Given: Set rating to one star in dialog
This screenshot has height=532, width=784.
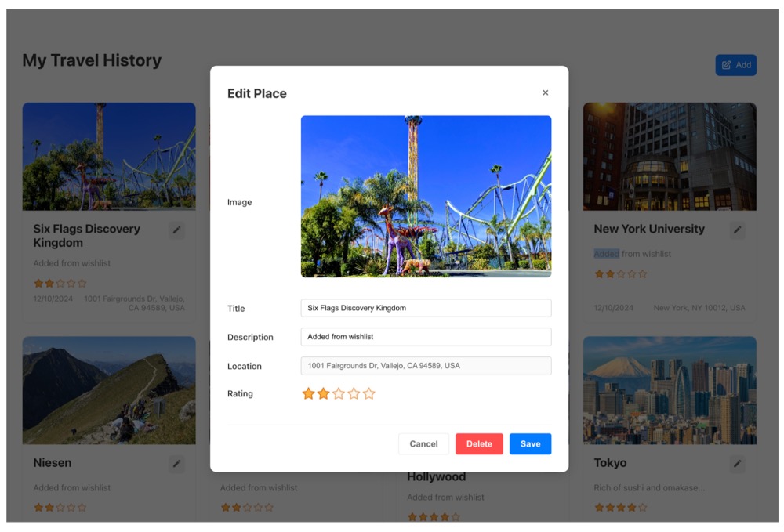Looking at the screenshot, I should click(308, 393).
